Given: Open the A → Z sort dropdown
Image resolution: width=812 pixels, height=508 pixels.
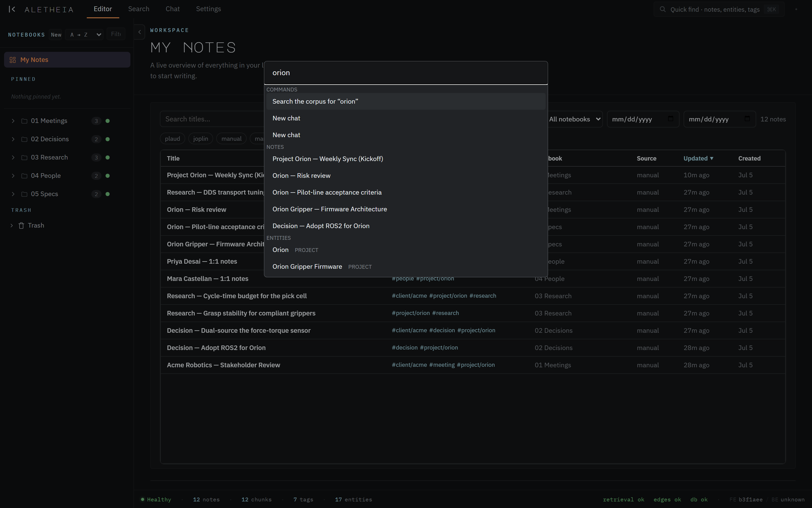Looking at the screenshot, I should click(x=84, y=35).
